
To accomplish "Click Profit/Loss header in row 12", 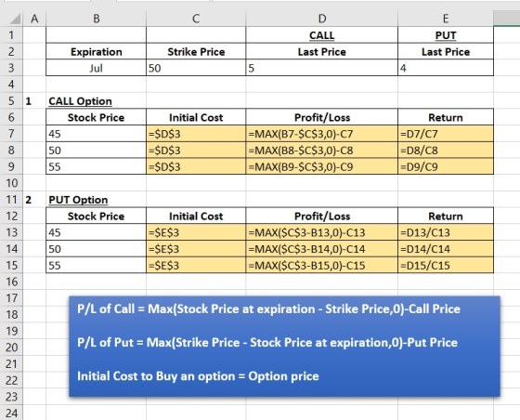I will pos(322,216).
